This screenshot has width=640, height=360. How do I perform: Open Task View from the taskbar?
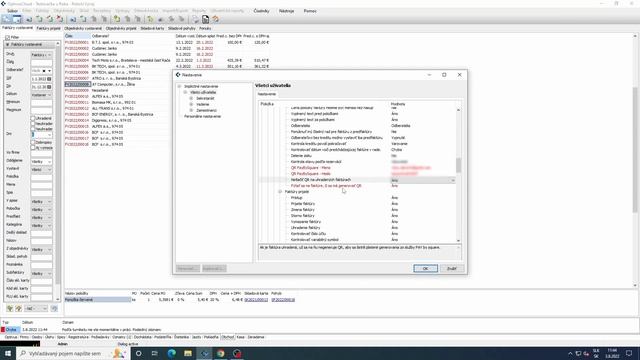[x=155, y=353]
